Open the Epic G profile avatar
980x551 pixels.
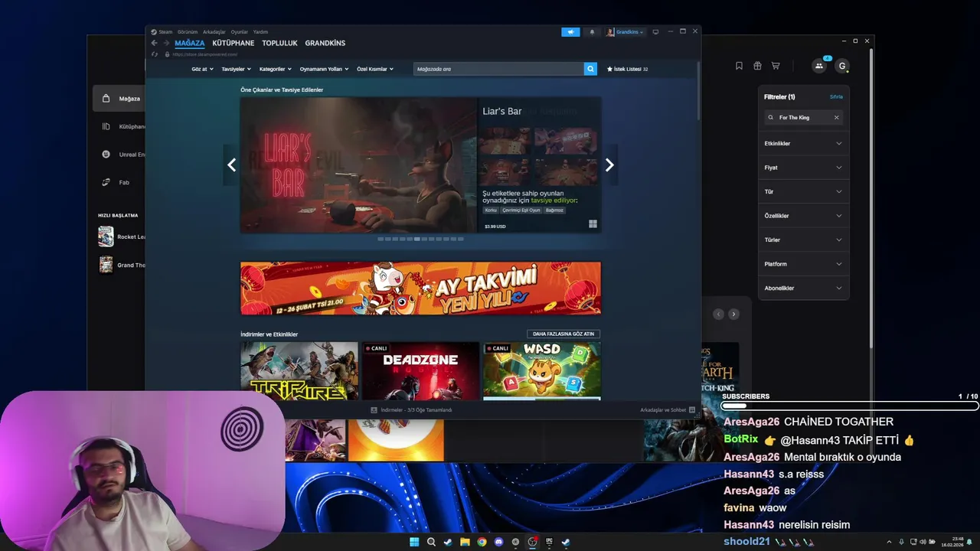(842, 66)
